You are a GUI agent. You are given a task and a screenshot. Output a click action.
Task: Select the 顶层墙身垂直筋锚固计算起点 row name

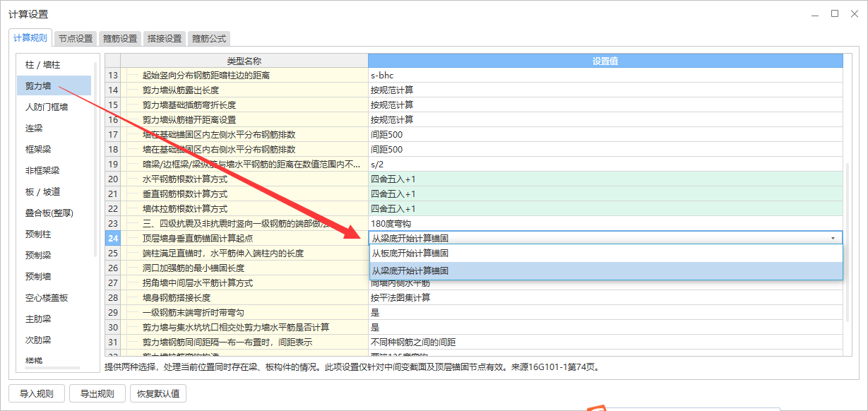click(198, 238)
